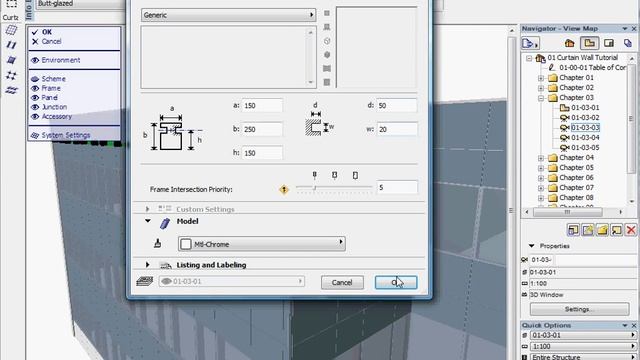Toggle Panel visibility eye
640x360 pixels.
35,98
